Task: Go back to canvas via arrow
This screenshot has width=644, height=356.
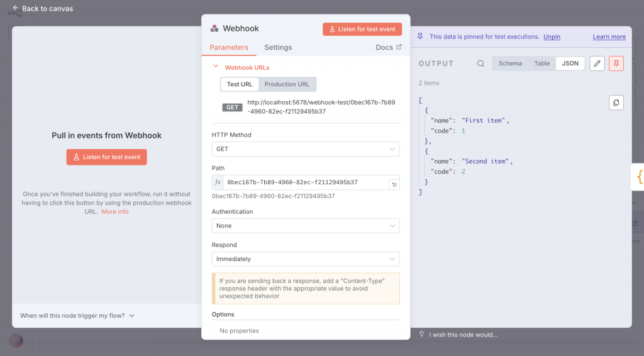Action: coord(15,8)
